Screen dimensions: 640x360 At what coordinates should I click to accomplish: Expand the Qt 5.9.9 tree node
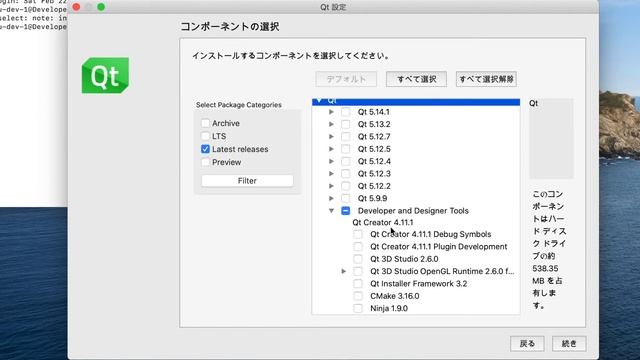point(331,198)
